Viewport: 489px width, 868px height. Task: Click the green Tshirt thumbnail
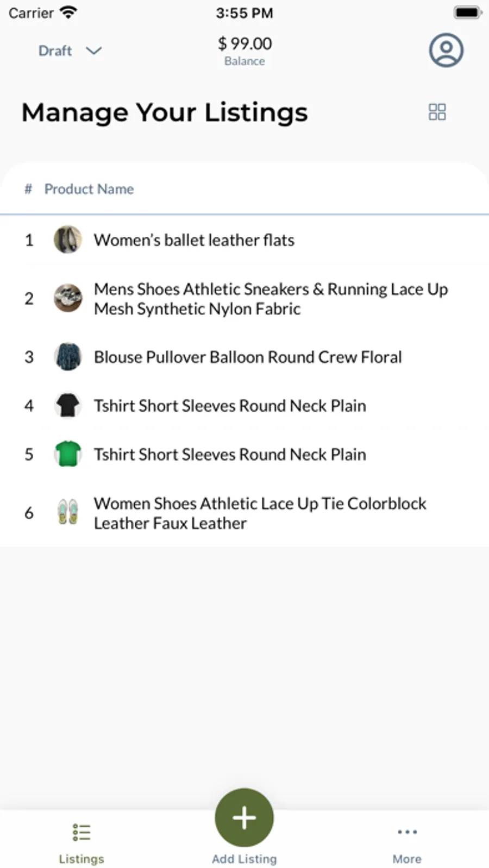pos(68,454)
